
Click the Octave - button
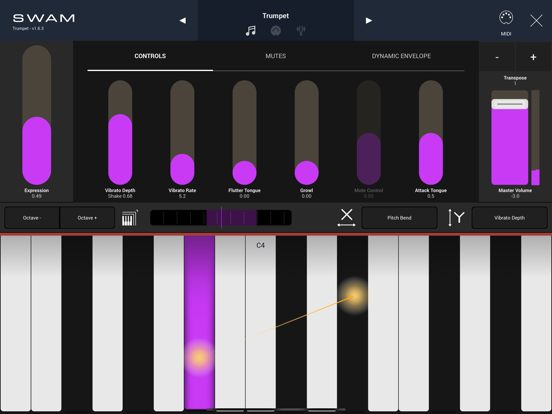[32, 218]
